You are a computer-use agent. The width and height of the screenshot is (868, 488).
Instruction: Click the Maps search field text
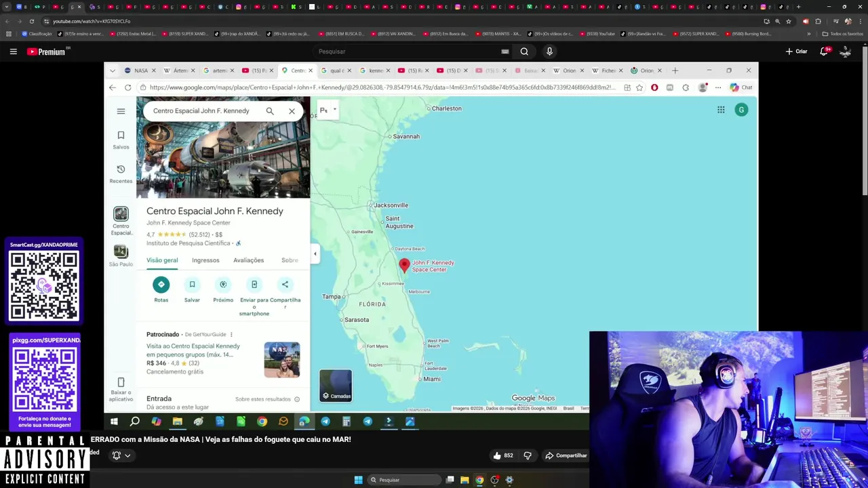coord(201,111)
